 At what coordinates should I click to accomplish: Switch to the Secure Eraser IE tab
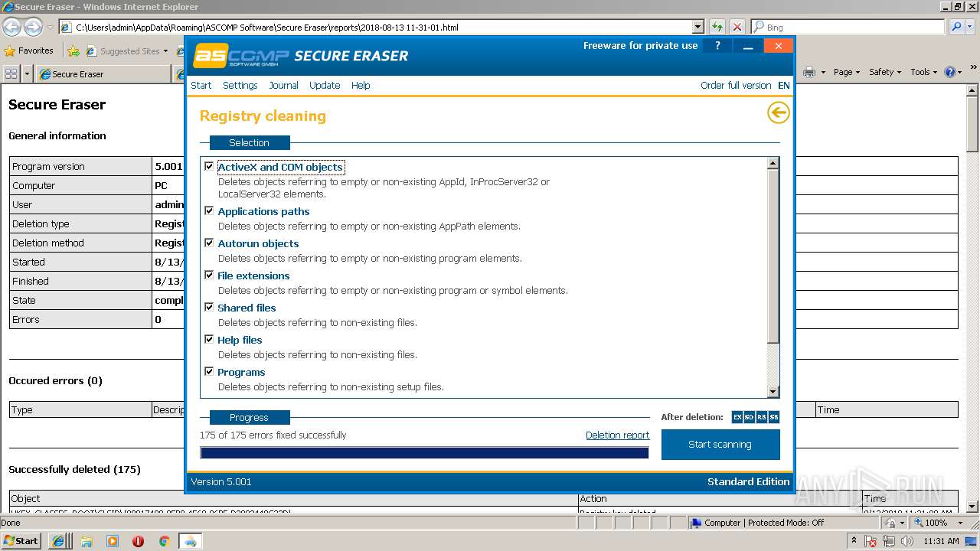[103, 74]
